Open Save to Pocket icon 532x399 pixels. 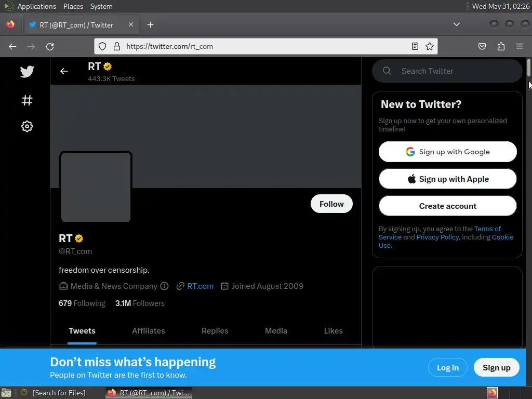click(482, 46)
